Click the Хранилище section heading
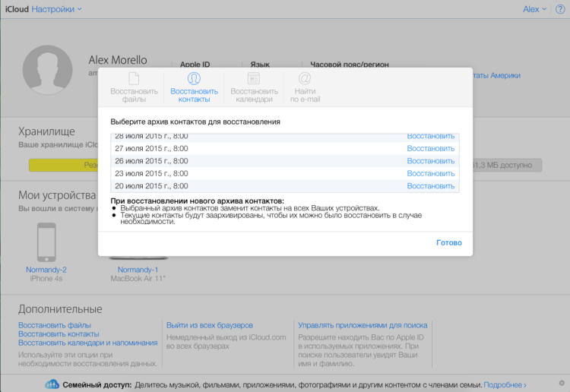This screenshot has height=392, width=570. point(46,131)
